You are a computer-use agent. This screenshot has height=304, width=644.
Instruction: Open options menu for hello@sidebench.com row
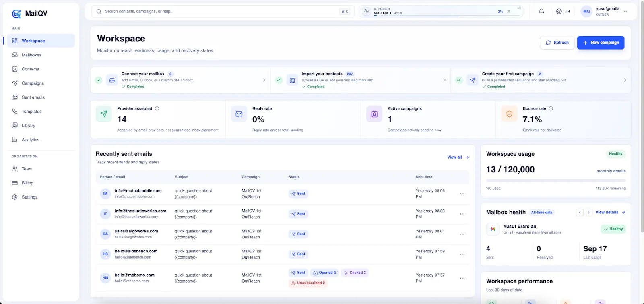462,254
